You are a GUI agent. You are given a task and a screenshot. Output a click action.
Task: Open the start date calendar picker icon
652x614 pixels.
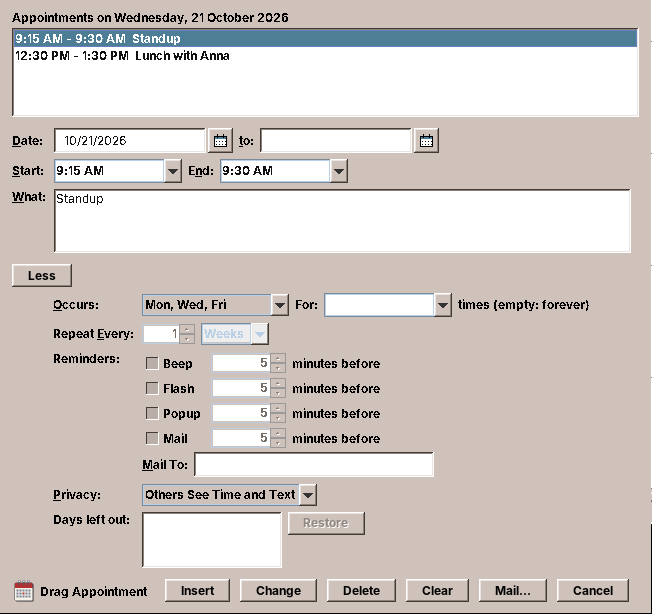click(220, 141)
